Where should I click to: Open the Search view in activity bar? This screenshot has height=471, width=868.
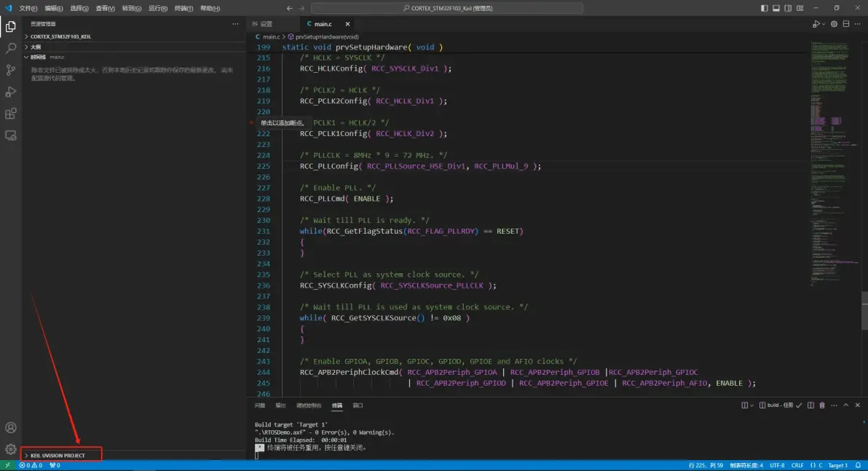11,49
